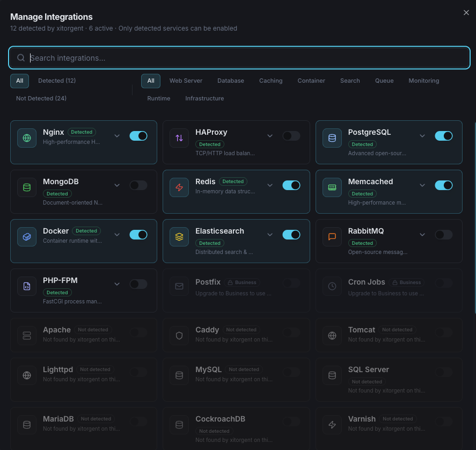
Task: Select the PostgreSQL database icon
Action: click(x=332, y=138)
